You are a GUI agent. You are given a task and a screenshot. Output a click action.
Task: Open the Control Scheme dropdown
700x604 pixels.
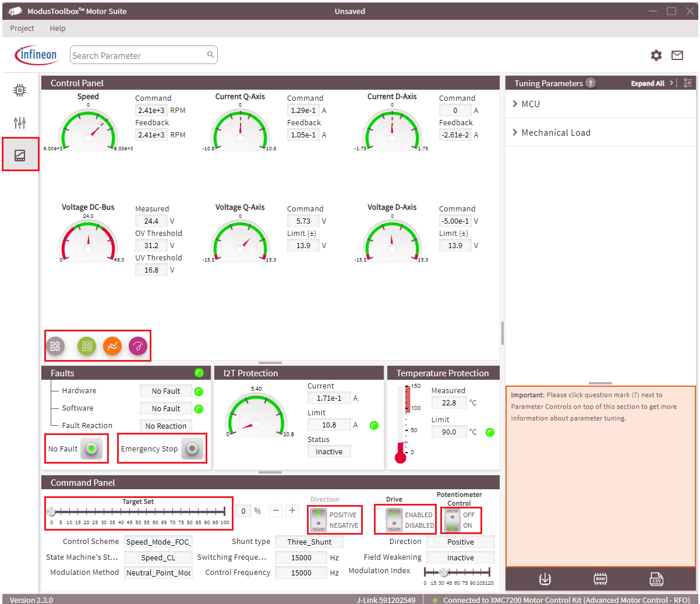coord(158,542)
